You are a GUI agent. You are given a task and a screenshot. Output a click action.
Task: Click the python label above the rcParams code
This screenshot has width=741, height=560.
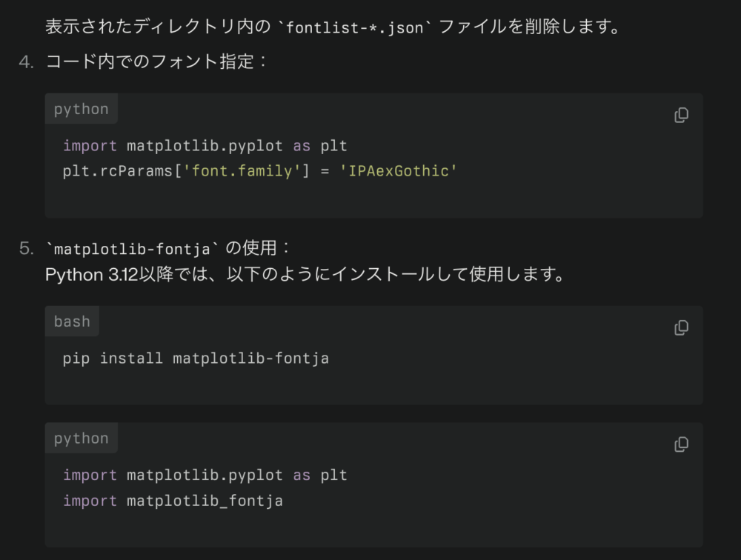click(x=81, y=109)
